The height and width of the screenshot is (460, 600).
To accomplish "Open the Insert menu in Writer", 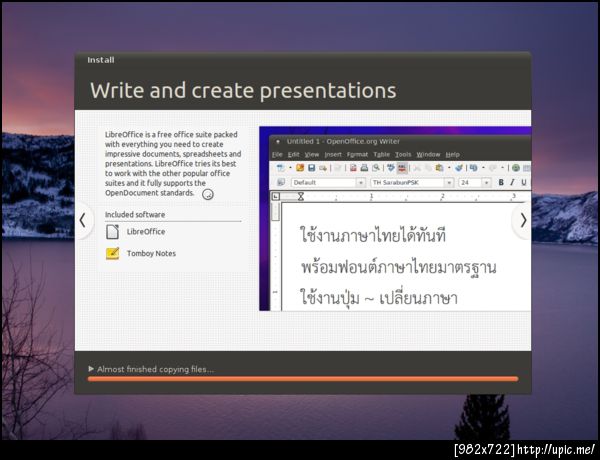I will [333, 155].
